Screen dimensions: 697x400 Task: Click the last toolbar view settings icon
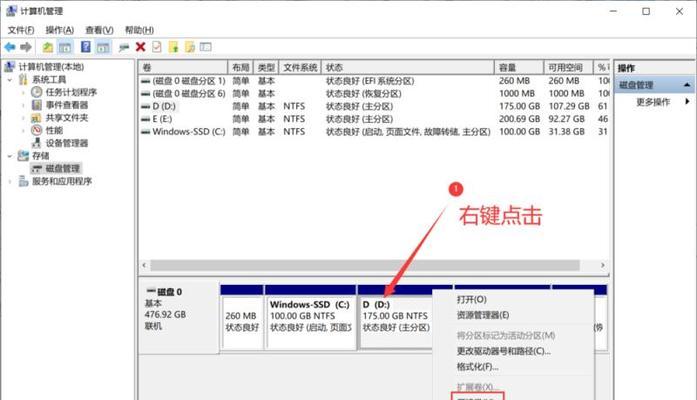pos(205,47)
